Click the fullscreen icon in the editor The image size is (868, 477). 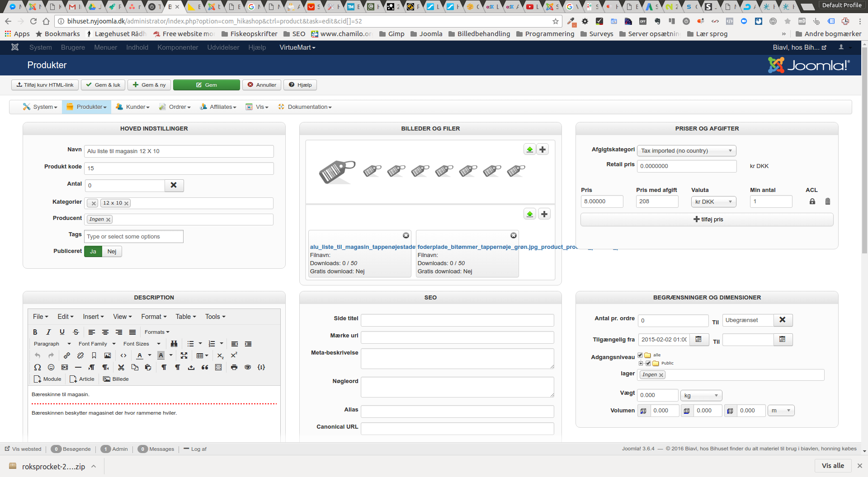coord(184,355)
